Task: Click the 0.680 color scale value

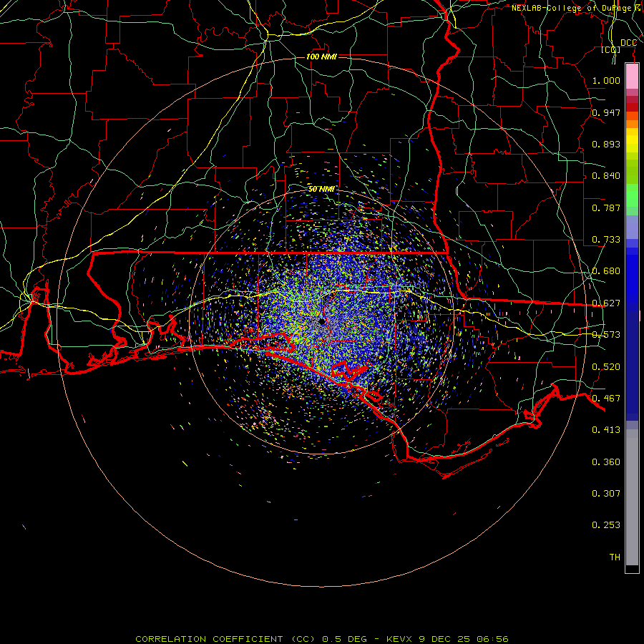Action: pos(606,271)
